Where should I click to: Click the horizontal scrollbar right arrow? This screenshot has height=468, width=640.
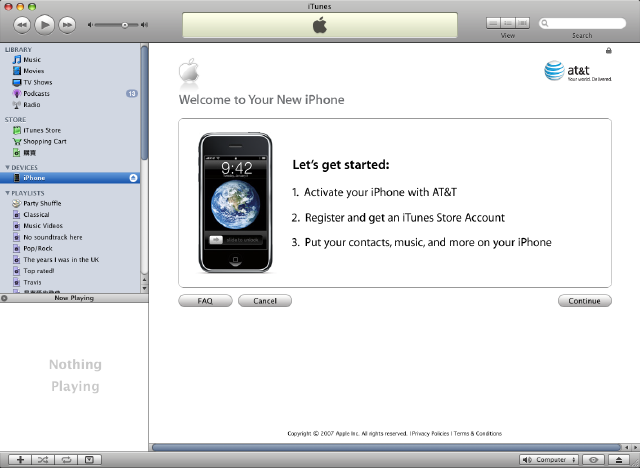(x=635, y=447)
